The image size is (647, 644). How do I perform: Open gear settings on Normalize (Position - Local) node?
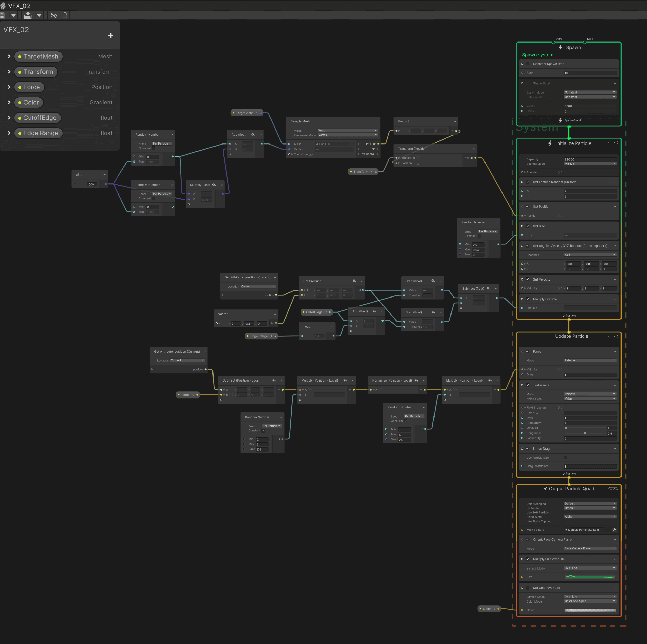tap(416, 380)
